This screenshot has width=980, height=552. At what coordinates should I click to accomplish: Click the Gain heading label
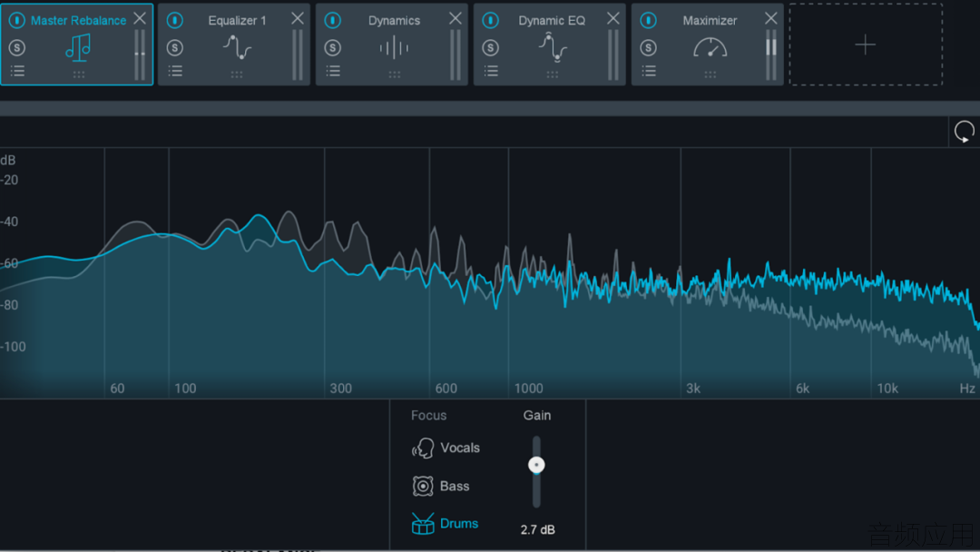pyautogui.click(x=537, y=415)
